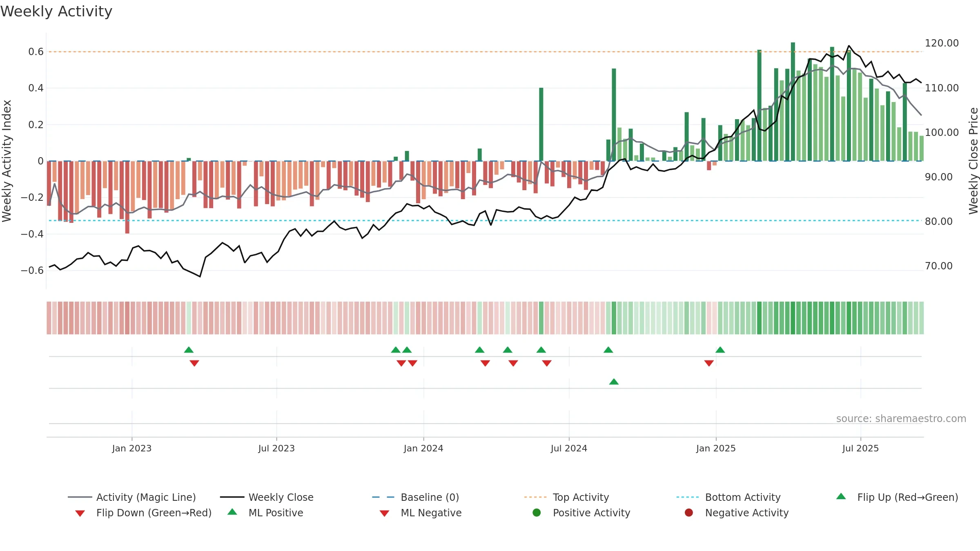Toggle the Negative Activity legend entry
Image resolution: width=980 pixels, height=551 pixels.
[737, 513]
